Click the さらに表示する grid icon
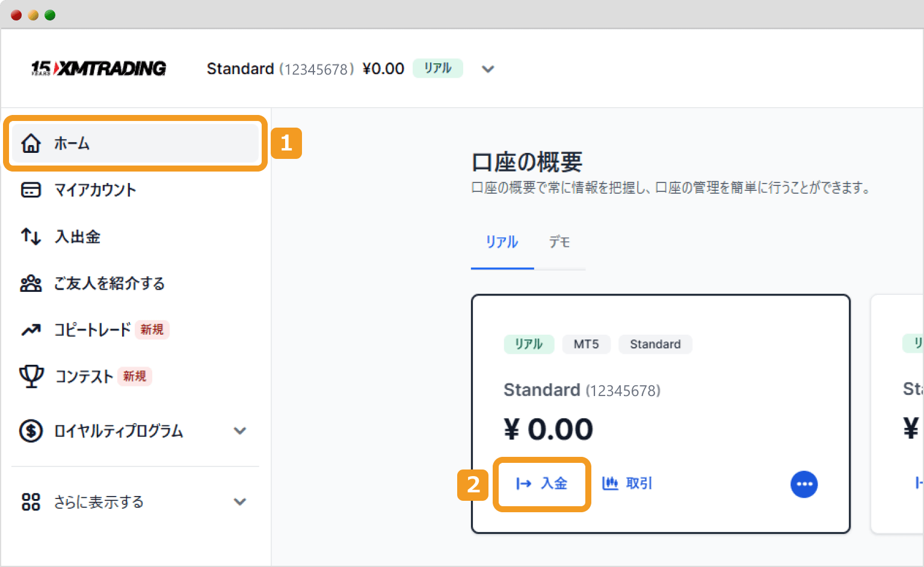Screen dimensions: 924x567 coord(31,501)
